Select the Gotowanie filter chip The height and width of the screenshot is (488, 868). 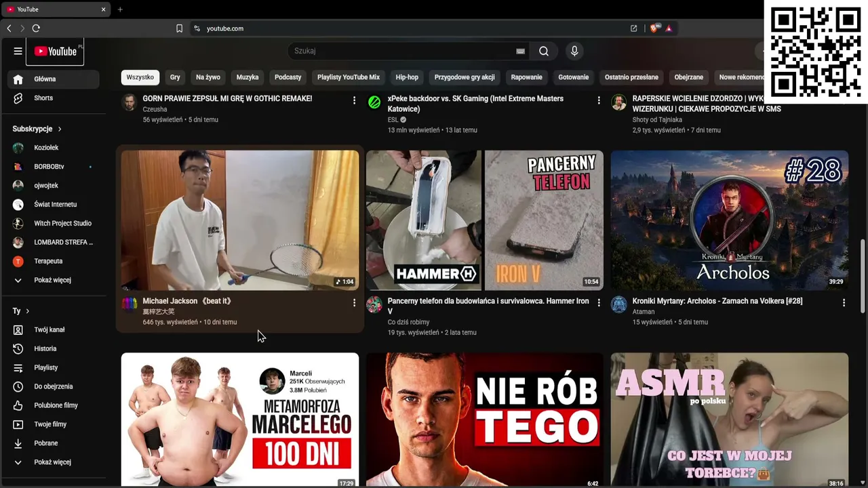pos(574,77)
